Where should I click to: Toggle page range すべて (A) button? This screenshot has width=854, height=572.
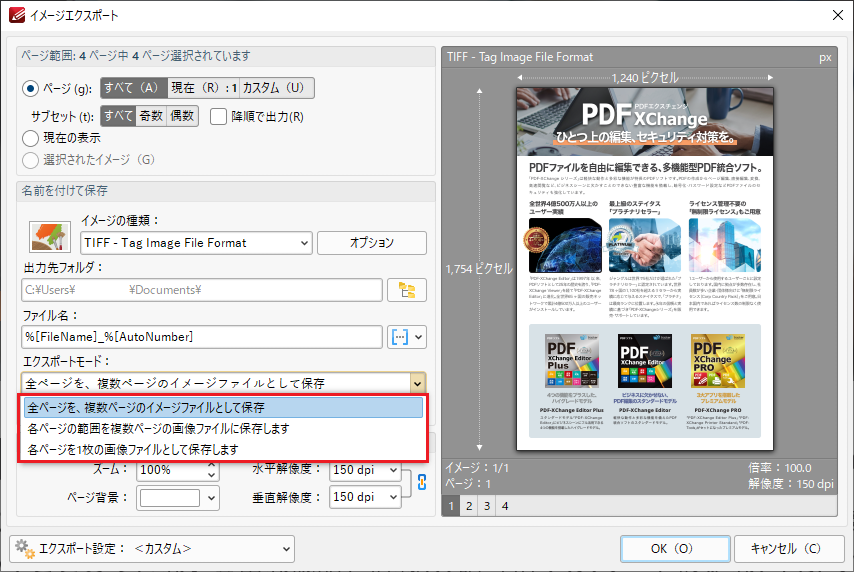[x=134, y=88]
